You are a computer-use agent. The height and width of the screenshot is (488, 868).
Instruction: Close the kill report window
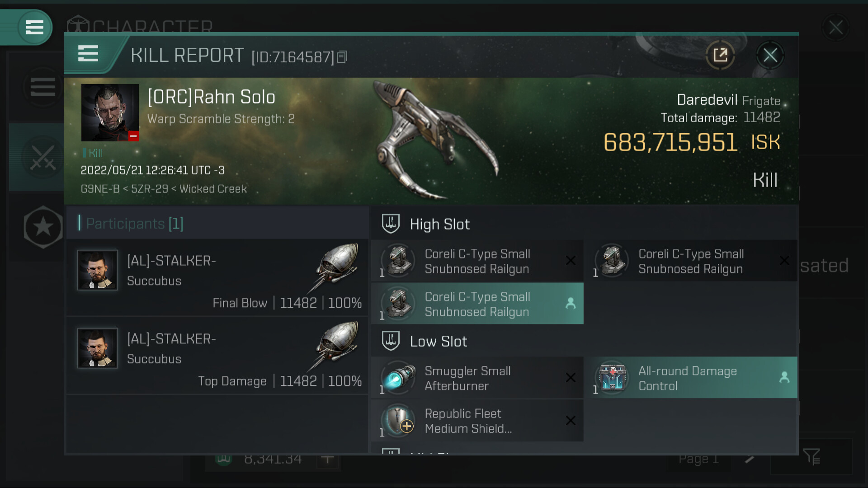coord(770,56)
